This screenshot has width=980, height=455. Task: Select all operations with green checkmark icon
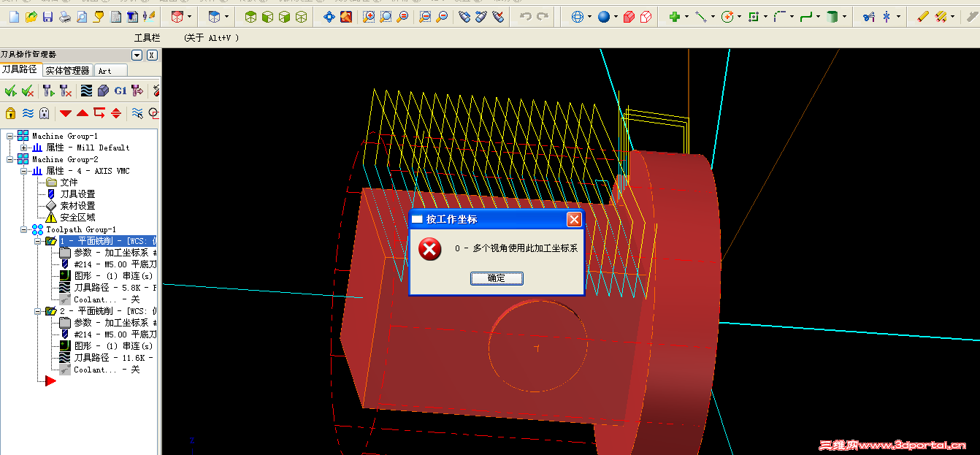point(10,91)
